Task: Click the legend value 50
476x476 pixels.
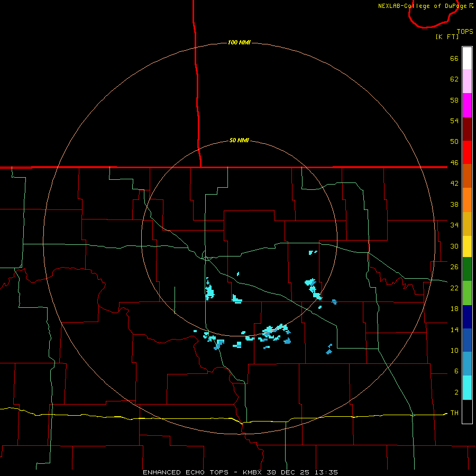Action: tap(454, 141)
